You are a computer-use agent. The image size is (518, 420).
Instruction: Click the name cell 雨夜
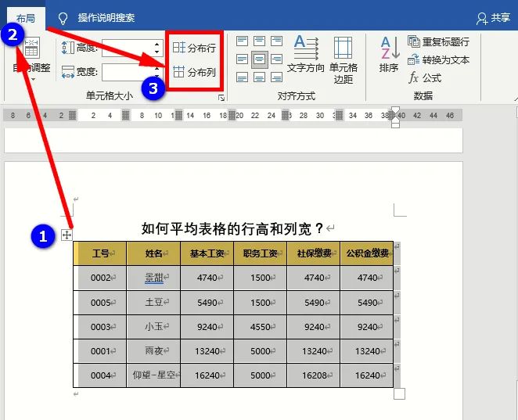click(153, 351)
